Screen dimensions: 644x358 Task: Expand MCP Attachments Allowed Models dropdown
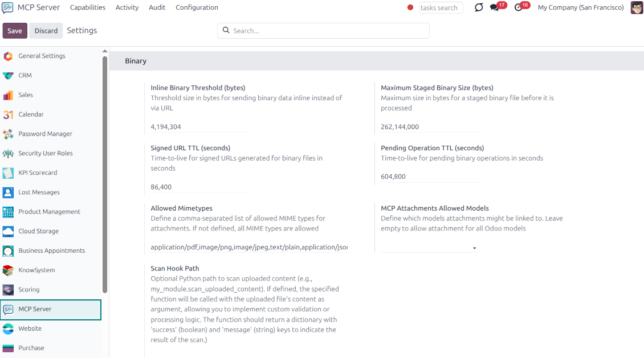[429, 248]
